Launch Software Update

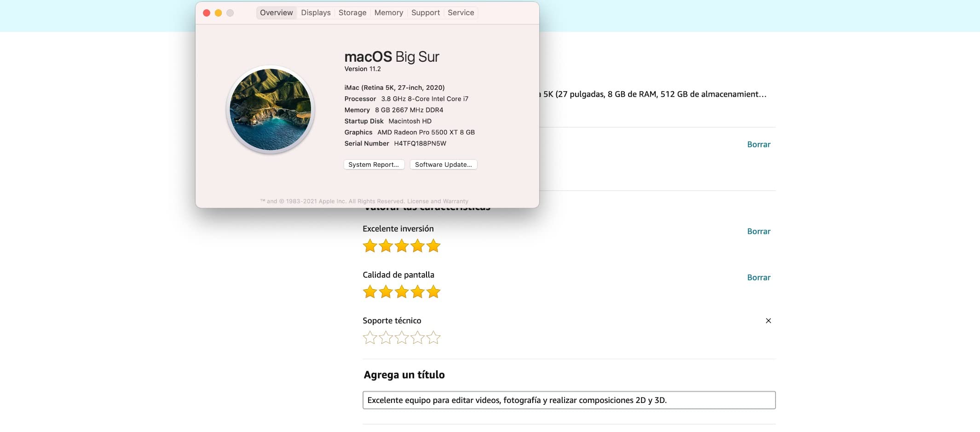tap(443, 164)
